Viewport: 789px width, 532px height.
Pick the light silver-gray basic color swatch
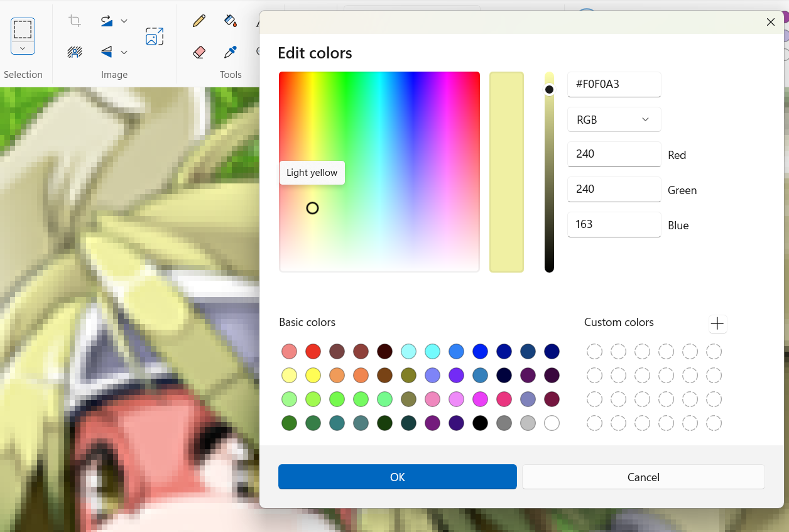[528, 423]
